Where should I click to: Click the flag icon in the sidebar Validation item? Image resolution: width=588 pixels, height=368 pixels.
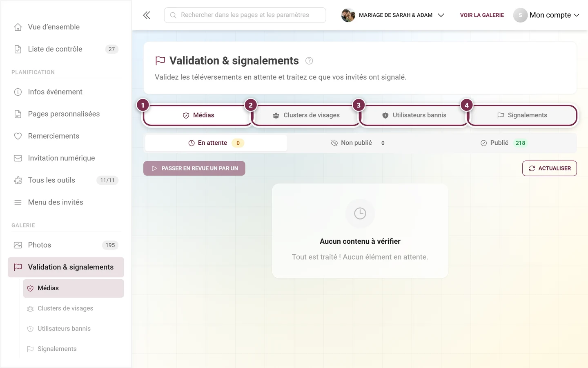pyautogui.click(x=18, y=267)
